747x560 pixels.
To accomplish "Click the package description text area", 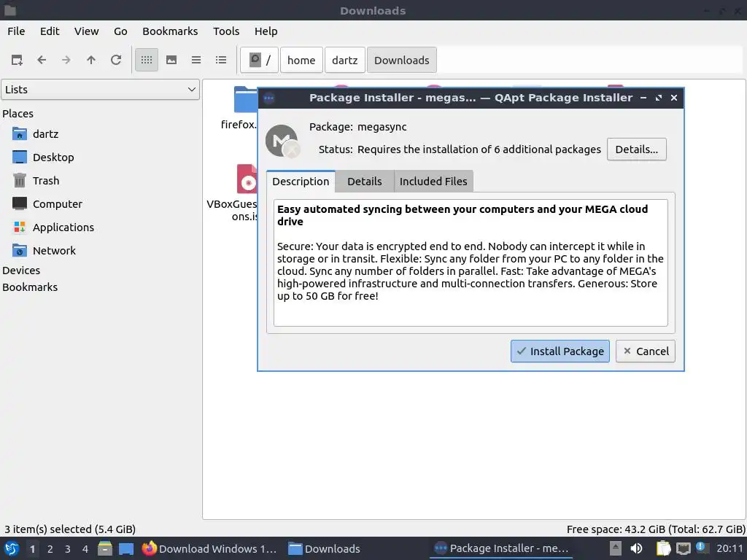I will click(471, 262).
